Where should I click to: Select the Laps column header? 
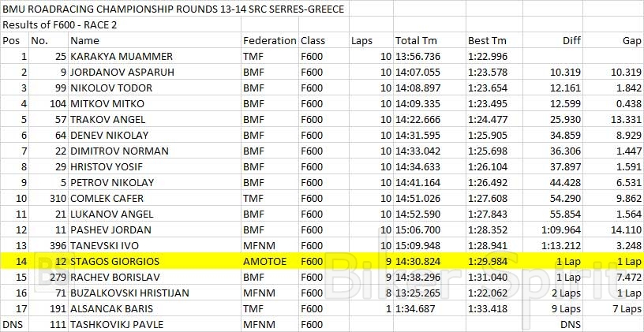click(361, 40)
